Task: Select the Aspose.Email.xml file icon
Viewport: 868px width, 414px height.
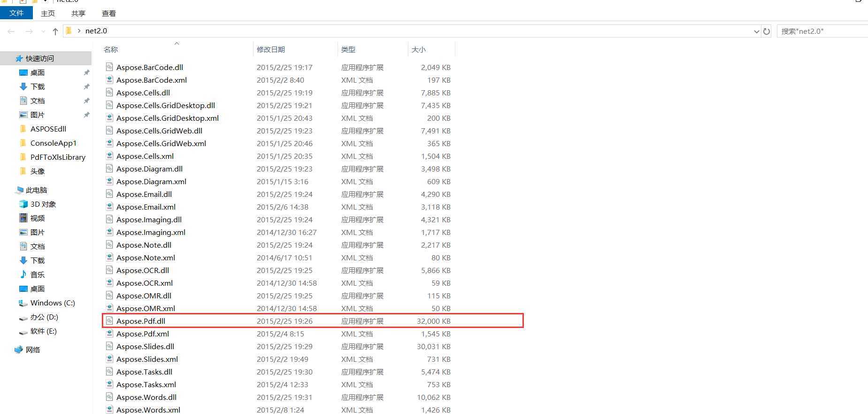Action: [x=109, y=206]
